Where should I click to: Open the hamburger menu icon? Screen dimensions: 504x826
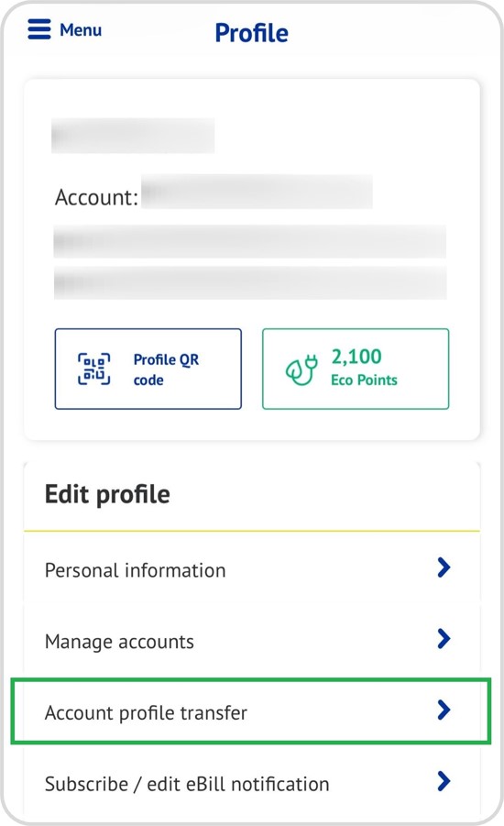(x=39, y=29)
